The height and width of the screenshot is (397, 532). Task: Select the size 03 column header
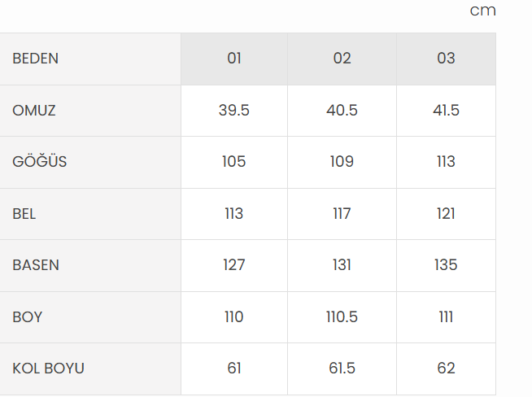[x=446, y=59]
